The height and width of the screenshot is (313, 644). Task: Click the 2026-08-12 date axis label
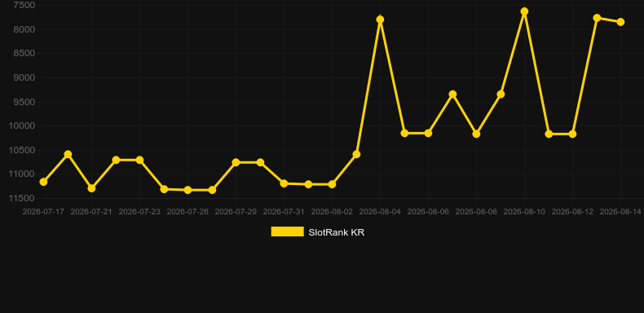pos(572,212)
